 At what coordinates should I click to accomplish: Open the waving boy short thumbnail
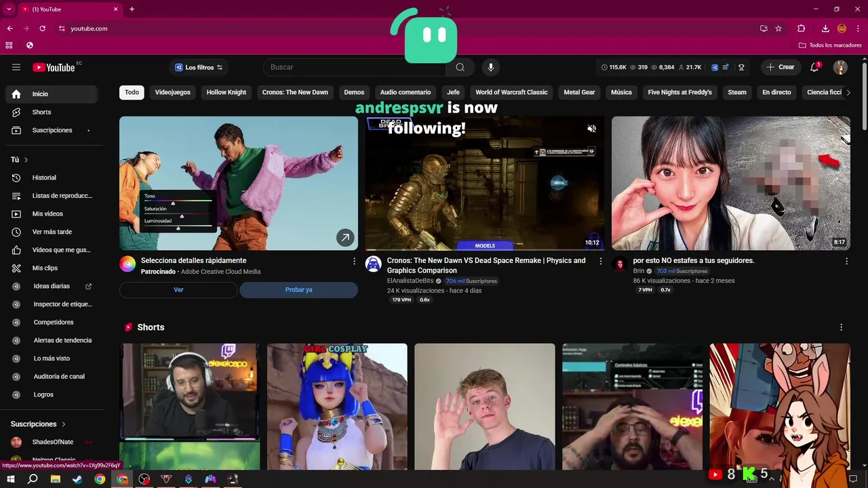(485, 407)
